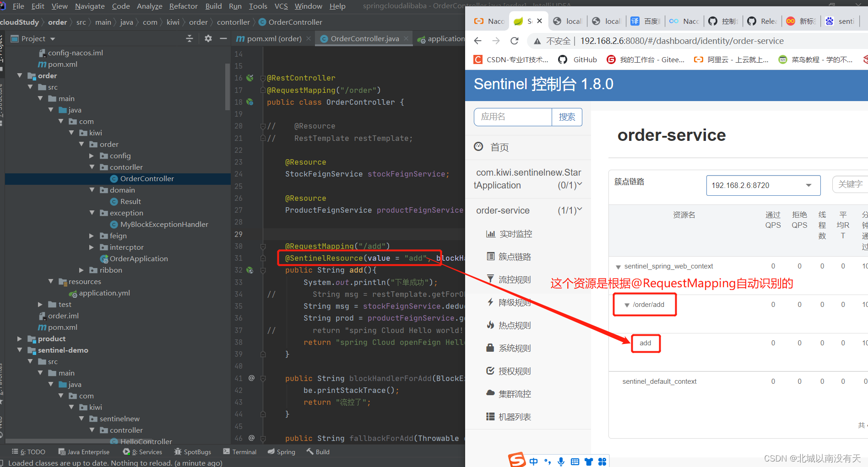Click the browser back arrow

coord(477,41)
